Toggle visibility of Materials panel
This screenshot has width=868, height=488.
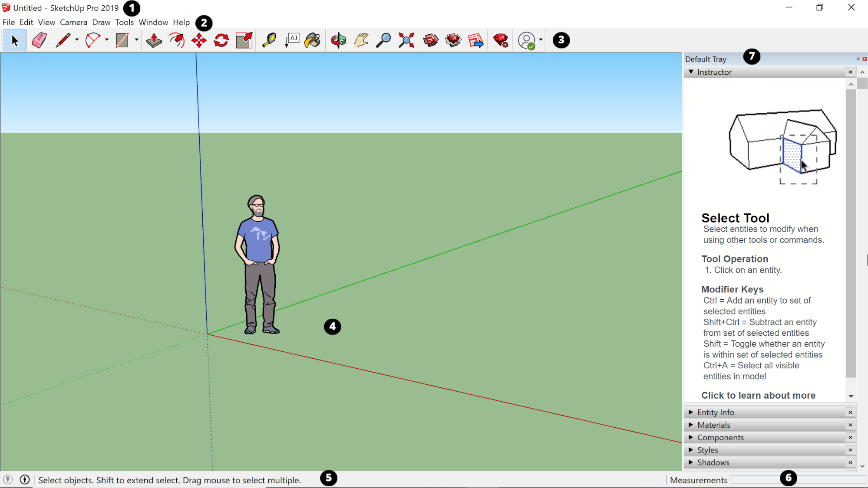pos(691,424)
